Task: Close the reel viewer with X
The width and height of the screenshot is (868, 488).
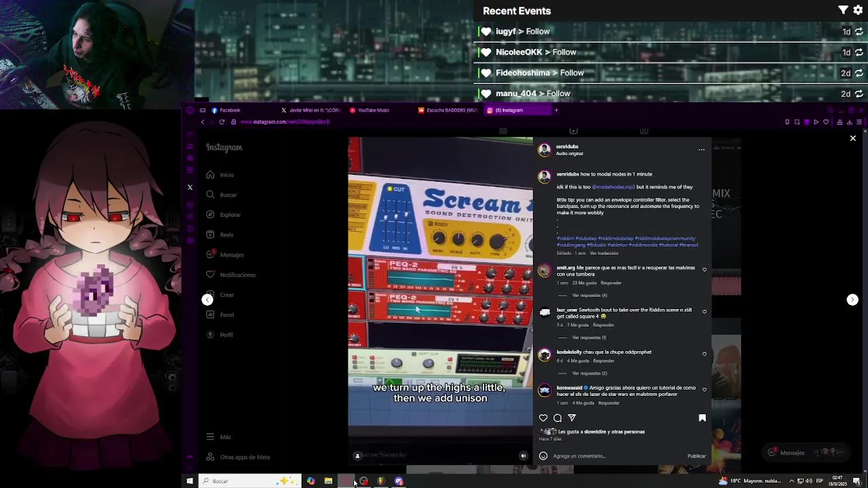Action: pos(853,138)
